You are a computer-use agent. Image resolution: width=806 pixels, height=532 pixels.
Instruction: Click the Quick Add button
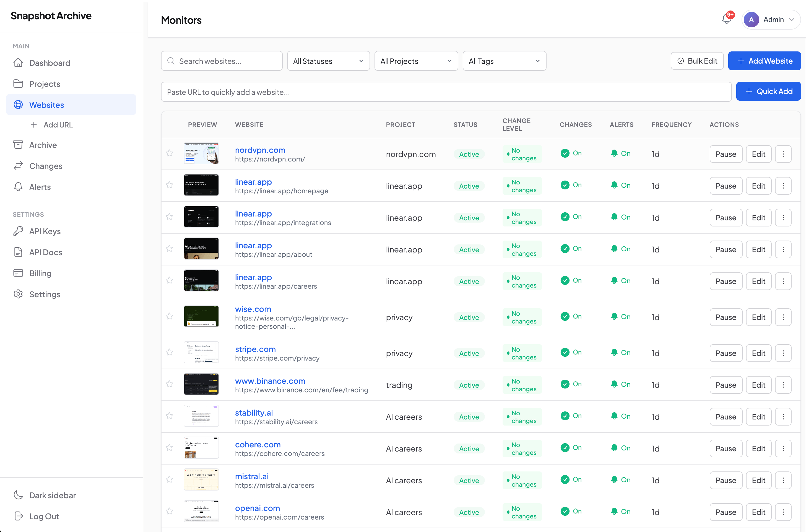pos(768,91)
